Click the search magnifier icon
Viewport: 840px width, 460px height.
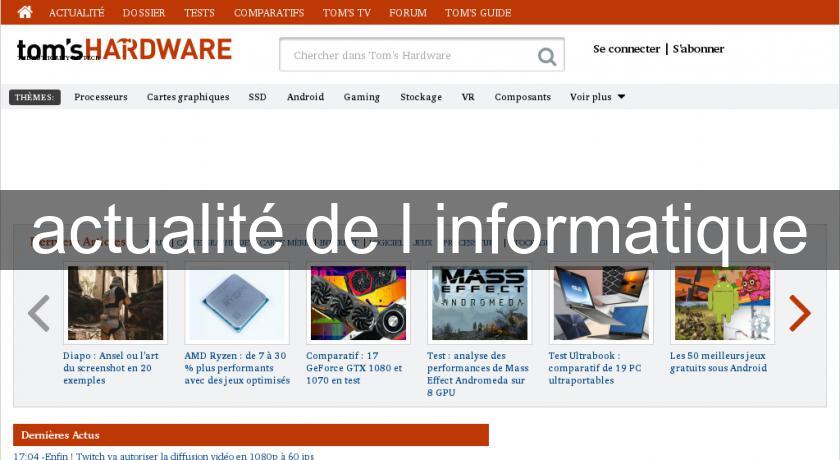tap(546, 56)
